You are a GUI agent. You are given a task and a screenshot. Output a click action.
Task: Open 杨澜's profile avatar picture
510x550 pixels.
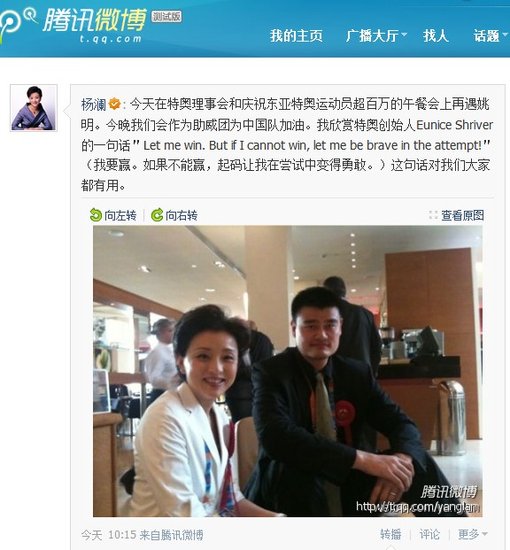click(x=33, y=108)
